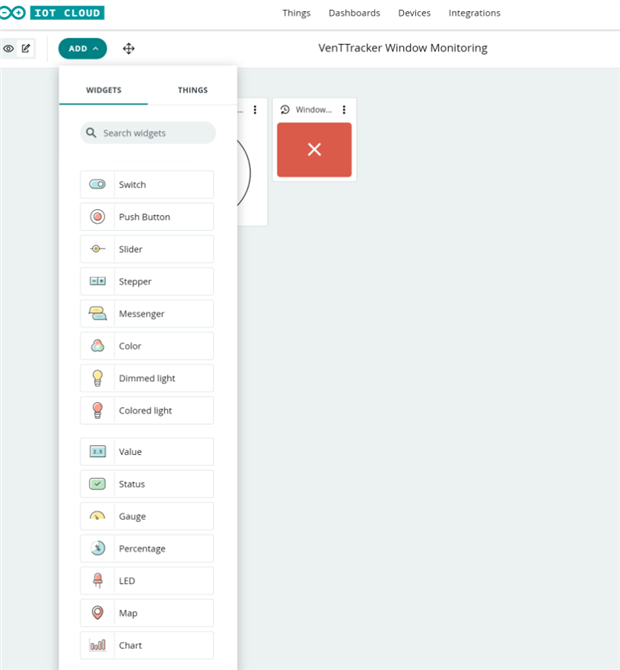Choose the Stepper label

135,282
